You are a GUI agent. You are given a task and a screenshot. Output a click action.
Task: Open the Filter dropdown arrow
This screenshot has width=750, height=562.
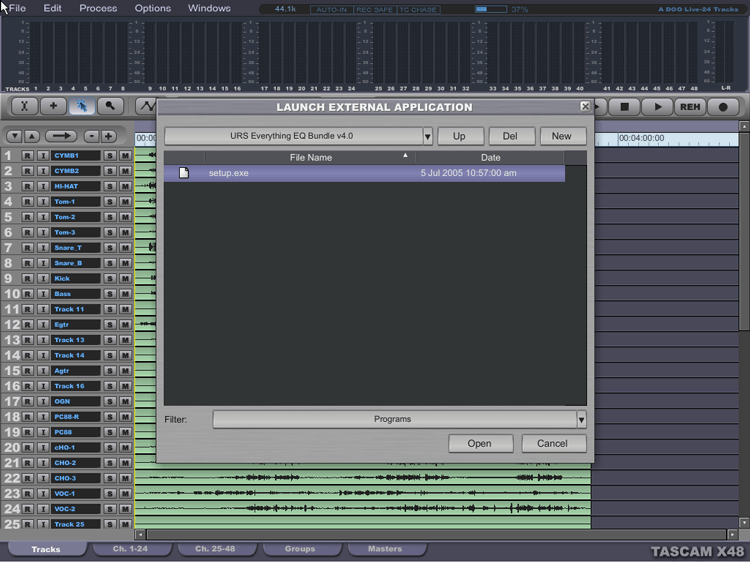[x=581, y=419]
